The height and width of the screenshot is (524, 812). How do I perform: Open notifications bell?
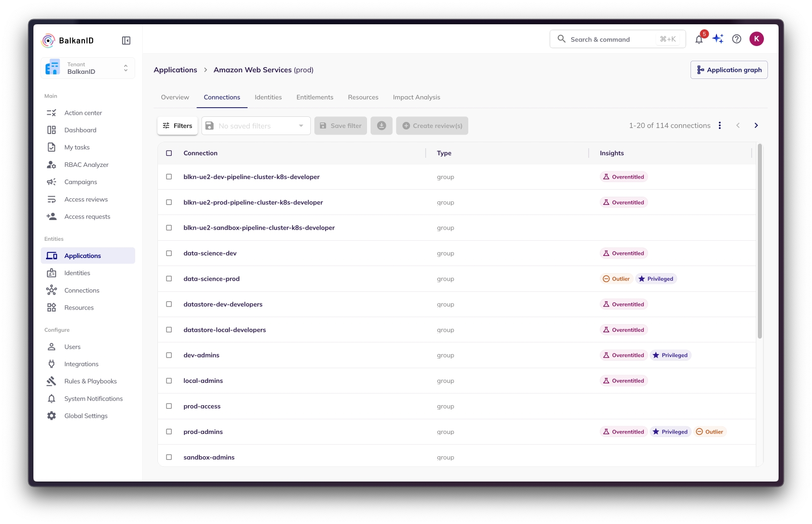(x=699, y=39)
